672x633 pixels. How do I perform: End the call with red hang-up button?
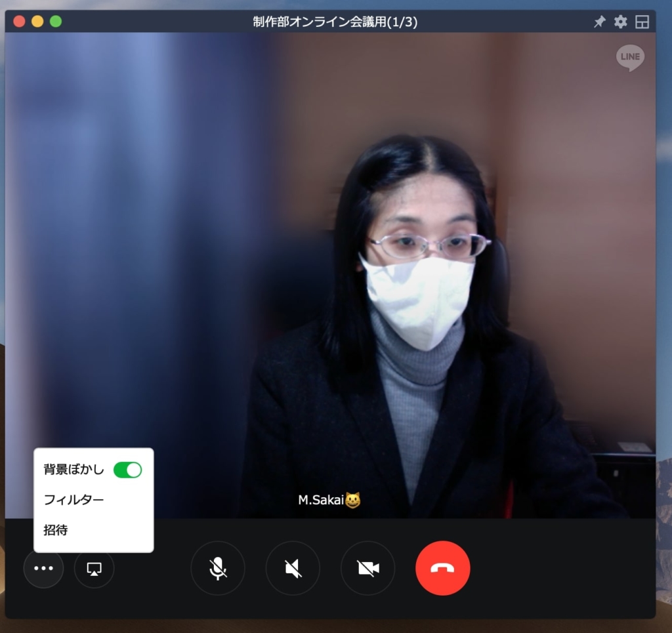[x=443, y=568]
